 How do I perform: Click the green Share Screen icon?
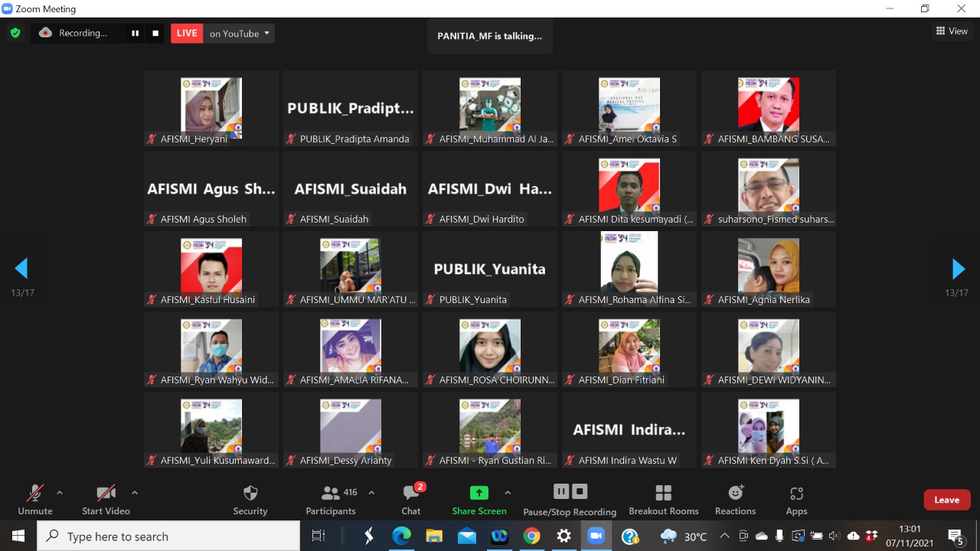(479, 493)
